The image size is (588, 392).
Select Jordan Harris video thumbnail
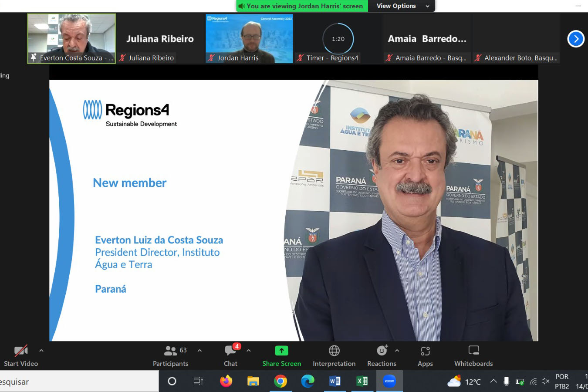tap(249, 38)
